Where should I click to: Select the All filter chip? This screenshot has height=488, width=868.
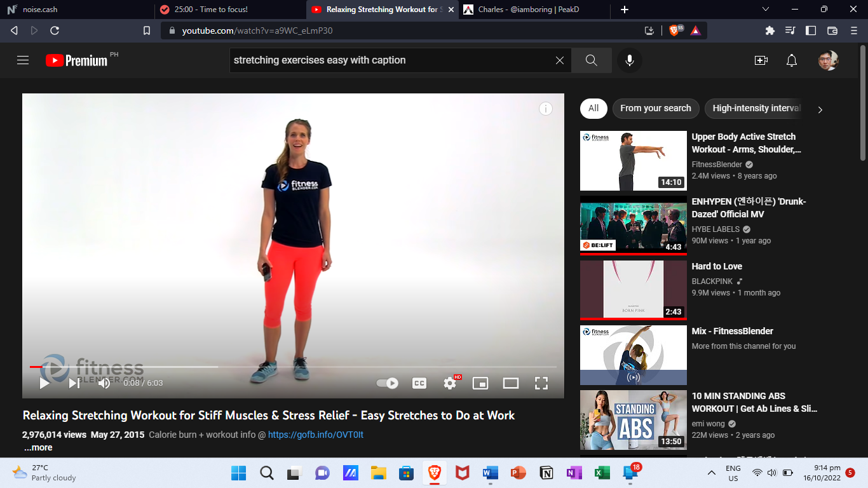coord(593,109)
